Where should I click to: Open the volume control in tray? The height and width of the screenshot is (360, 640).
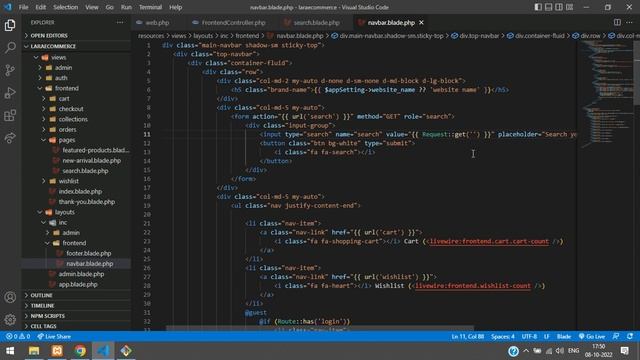(x=560, y=351)
